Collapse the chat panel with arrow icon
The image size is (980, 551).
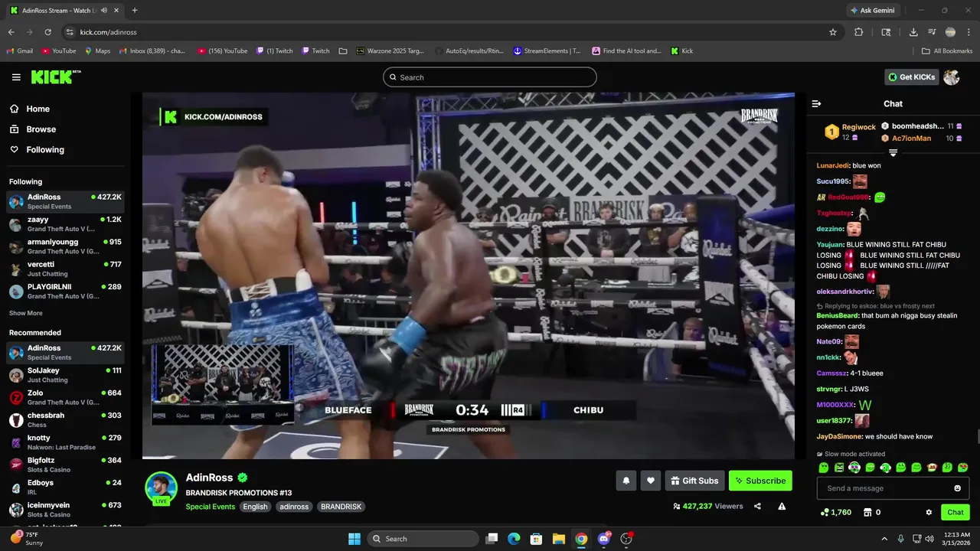(x=816, y=103)
